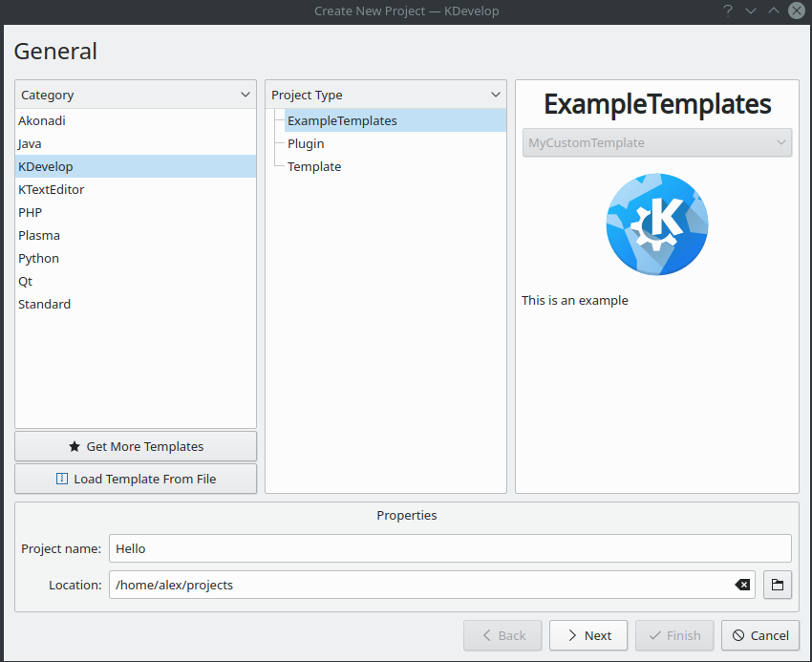The height and width of the screenshot is (662, 812).
Task: Select the Akonadi category
Action: pos(136,120)
